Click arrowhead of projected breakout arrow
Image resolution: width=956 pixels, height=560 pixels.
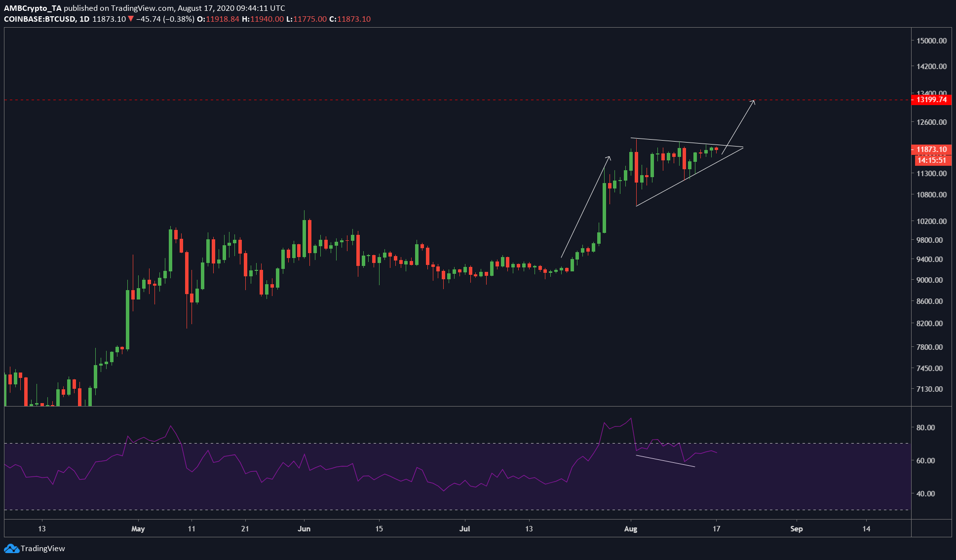click(753, 102)
